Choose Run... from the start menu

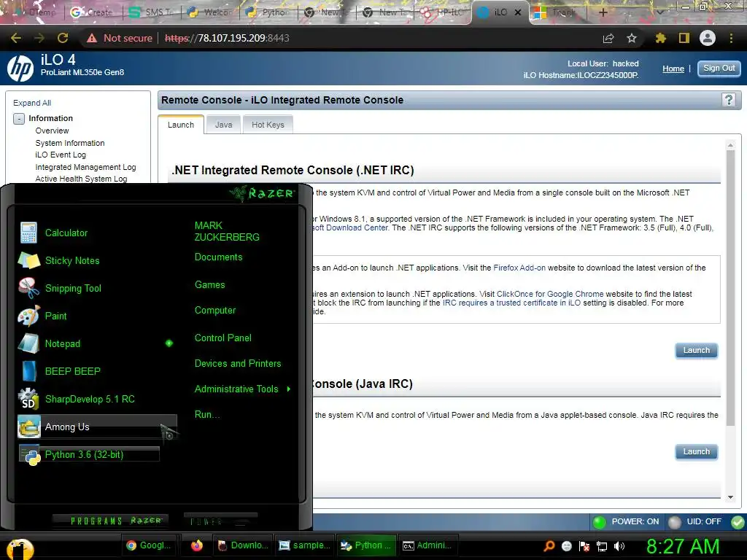point(207,415)
